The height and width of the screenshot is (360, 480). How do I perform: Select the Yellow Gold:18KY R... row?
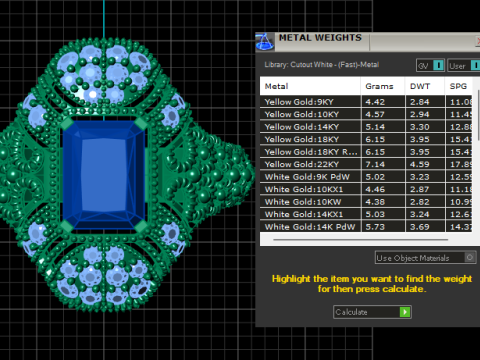[x=366, y=152]
